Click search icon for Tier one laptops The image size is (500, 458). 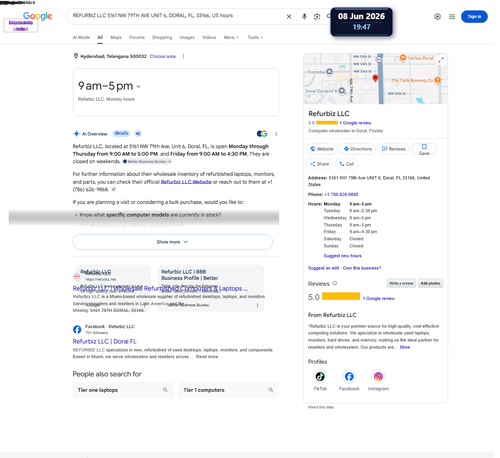165,390
